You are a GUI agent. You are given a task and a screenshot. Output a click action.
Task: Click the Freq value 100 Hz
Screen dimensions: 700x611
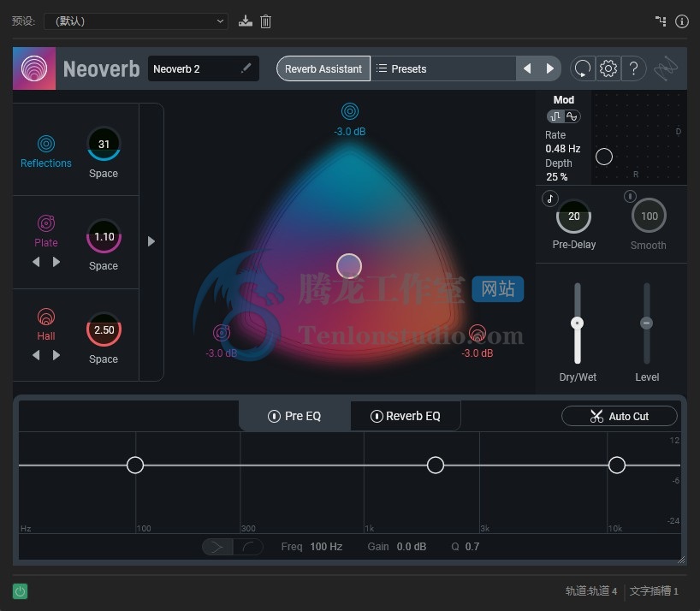coord(326,547)
